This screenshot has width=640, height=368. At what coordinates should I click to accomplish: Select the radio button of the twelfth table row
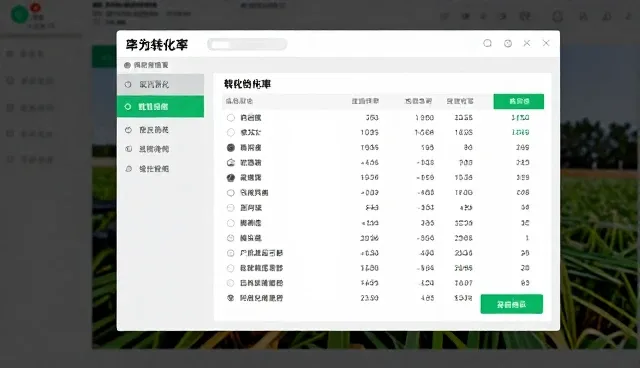click(231, 283)
